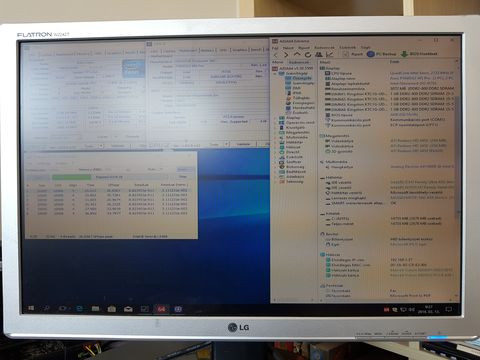Open Kedvencek menu in AIDA64
The image size is (480, 360).
[x=325, y=48]
